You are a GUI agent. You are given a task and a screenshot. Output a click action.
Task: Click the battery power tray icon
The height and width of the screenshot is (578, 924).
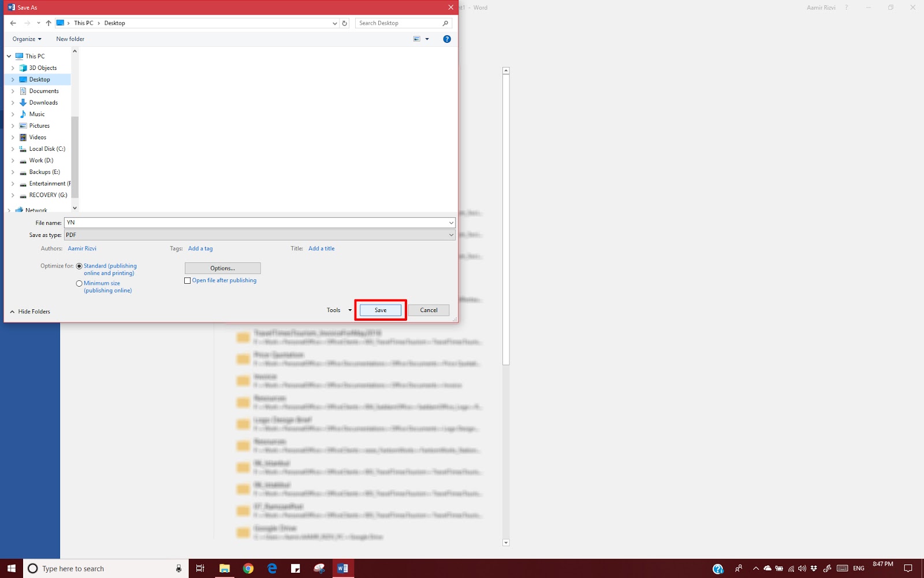point(779,569)
